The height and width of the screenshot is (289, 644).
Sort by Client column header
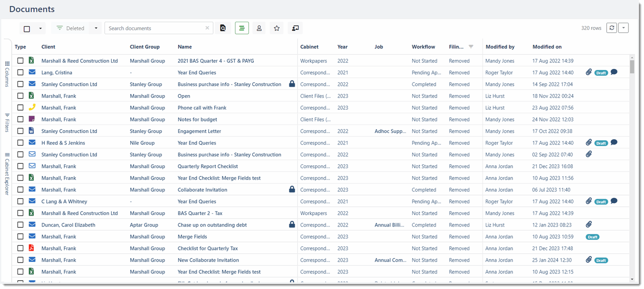click(48, 47)
